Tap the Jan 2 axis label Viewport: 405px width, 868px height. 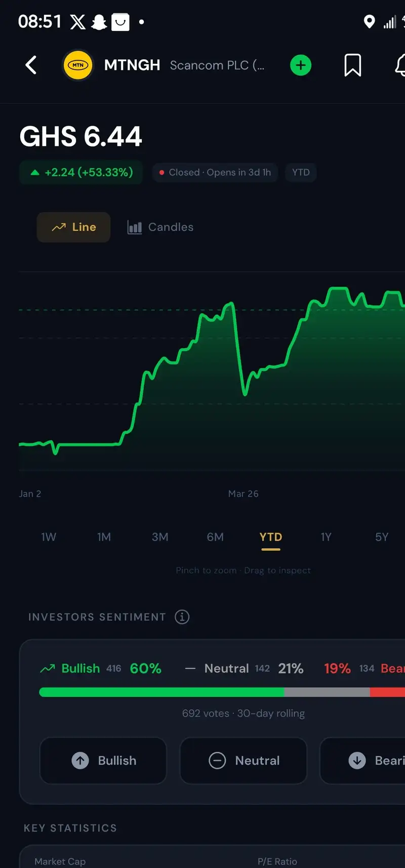tap(30, 494)
